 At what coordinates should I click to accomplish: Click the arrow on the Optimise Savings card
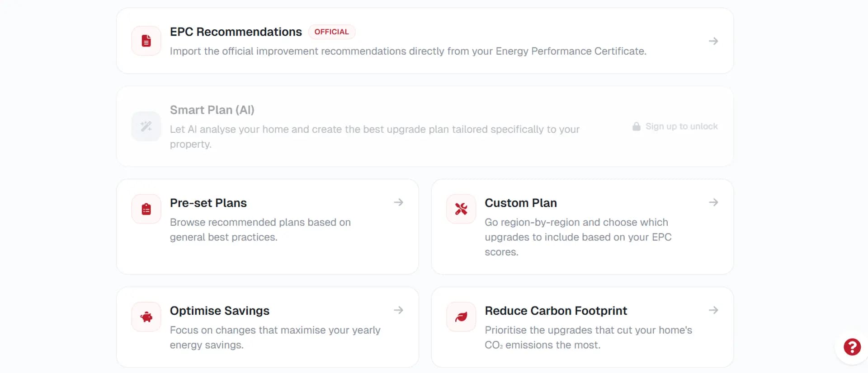(398, 310)
